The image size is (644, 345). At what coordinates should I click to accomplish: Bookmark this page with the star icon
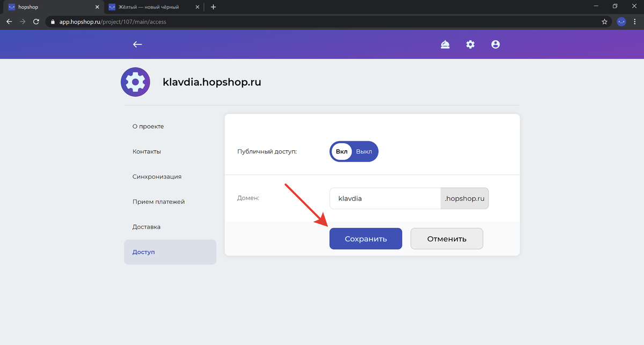pyautogui.click(x=604, y=22)
